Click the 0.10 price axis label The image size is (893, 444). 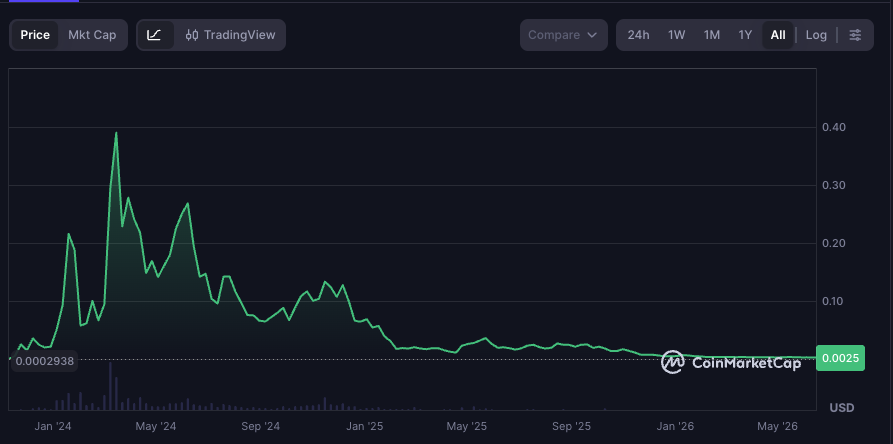[834, 301]
